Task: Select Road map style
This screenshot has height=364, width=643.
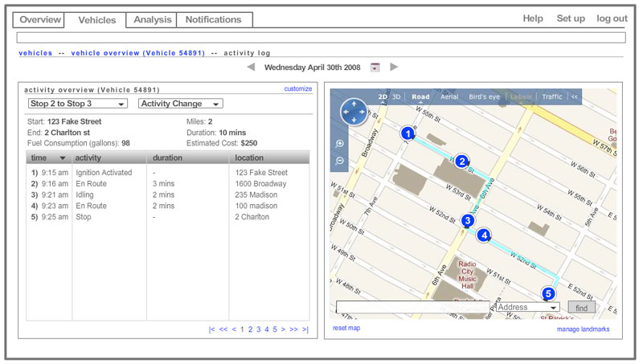Action: pyautogui.click(x=420, y=96)
